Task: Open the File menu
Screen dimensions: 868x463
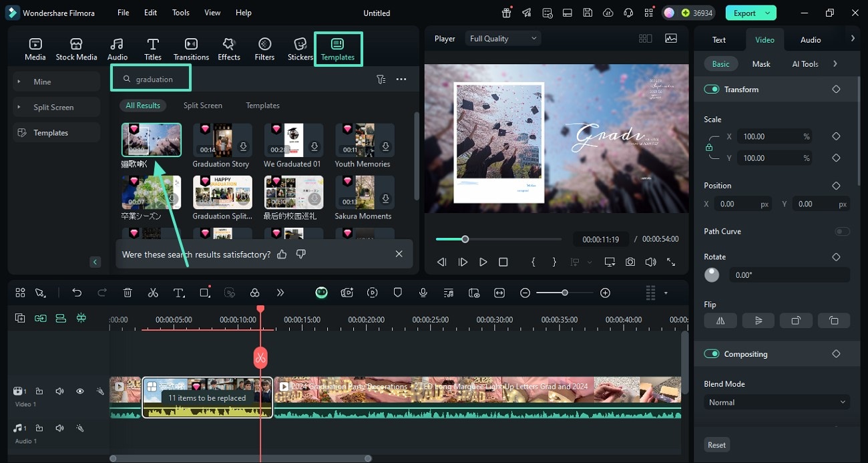Action: pos(124,13)
